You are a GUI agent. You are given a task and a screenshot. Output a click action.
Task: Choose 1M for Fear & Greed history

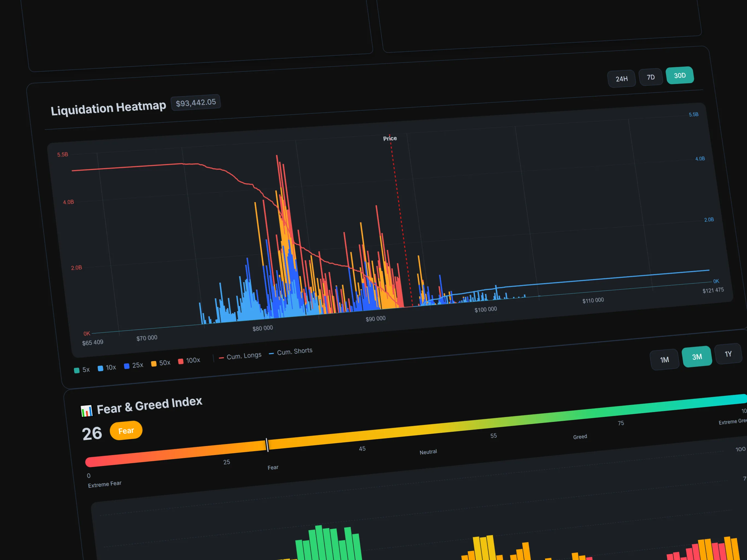click(664, 360)
